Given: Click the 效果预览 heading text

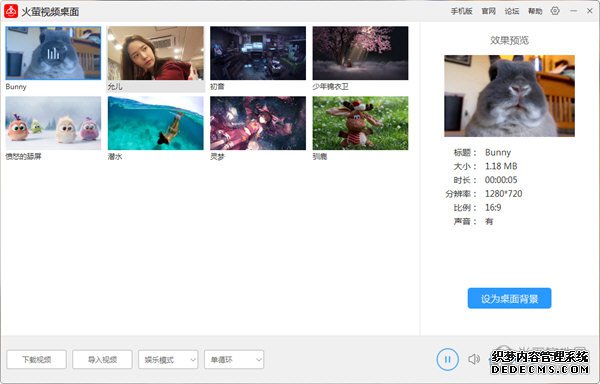Looking at the screenshot, I should [509, 40].
